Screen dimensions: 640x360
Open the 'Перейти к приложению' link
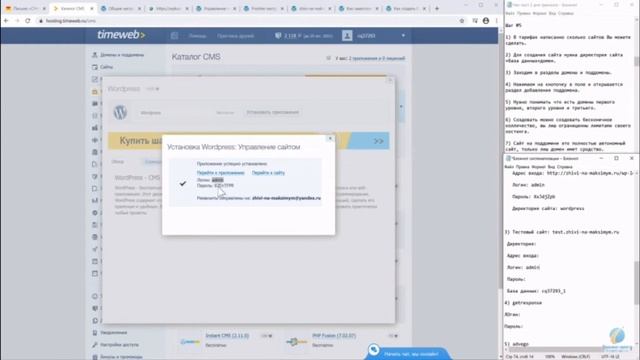point(220,173)
